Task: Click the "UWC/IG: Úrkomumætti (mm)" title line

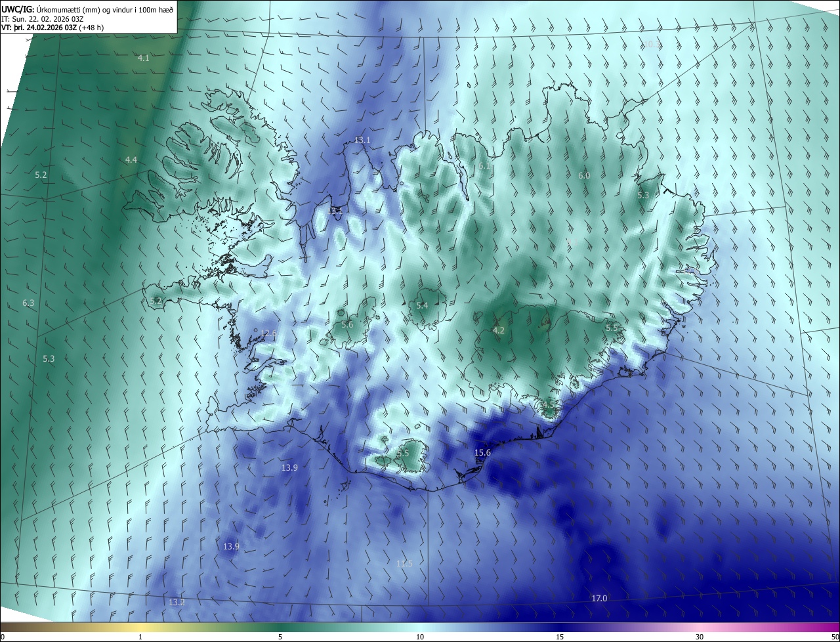Action: point(87,9)
